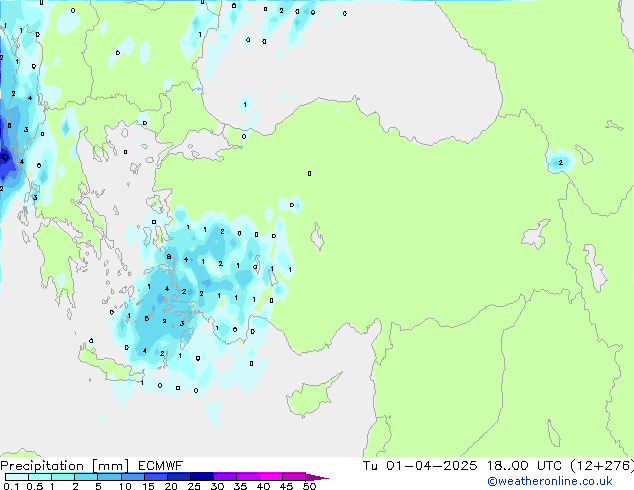This screenshot has width=634, height=490.
Task: Click the "35" legend scale label
Action: point(240,486)
